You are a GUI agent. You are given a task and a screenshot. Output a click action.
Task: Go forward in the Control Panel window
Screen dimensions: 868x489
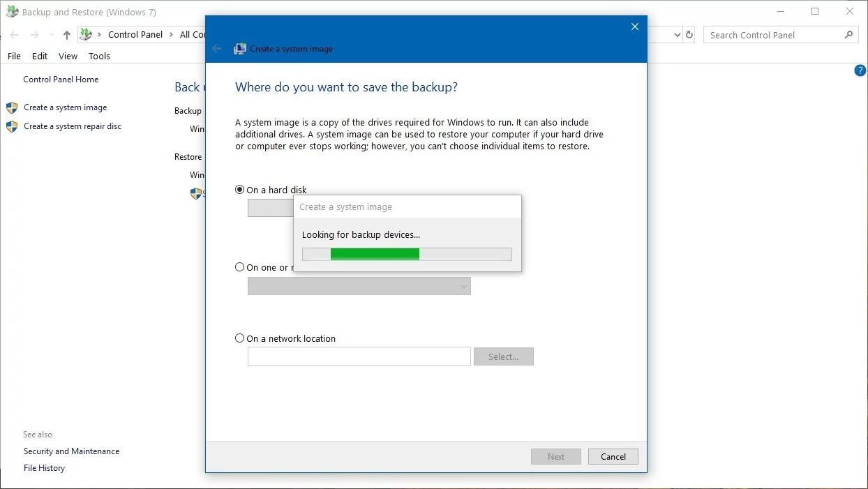(35, 35)
